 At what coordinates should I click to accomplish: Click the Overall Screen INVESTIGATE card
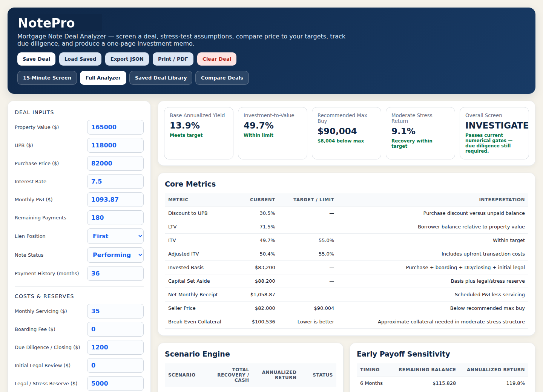[x=494, y=133]
